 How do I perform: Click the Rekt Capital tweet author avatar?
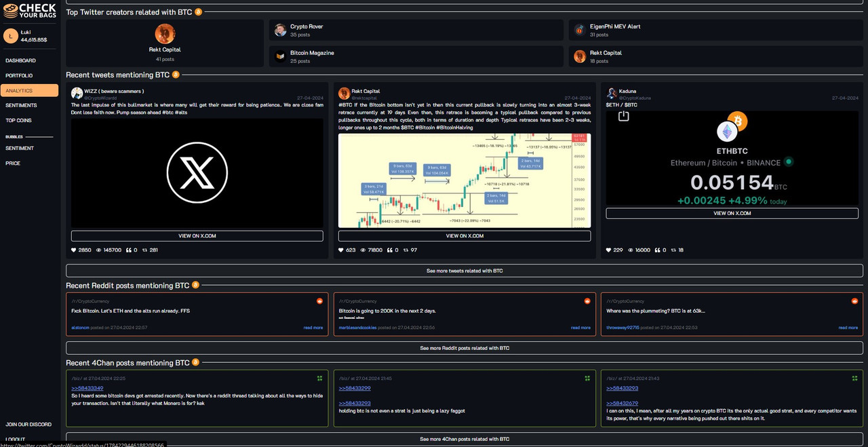[344, 94]
